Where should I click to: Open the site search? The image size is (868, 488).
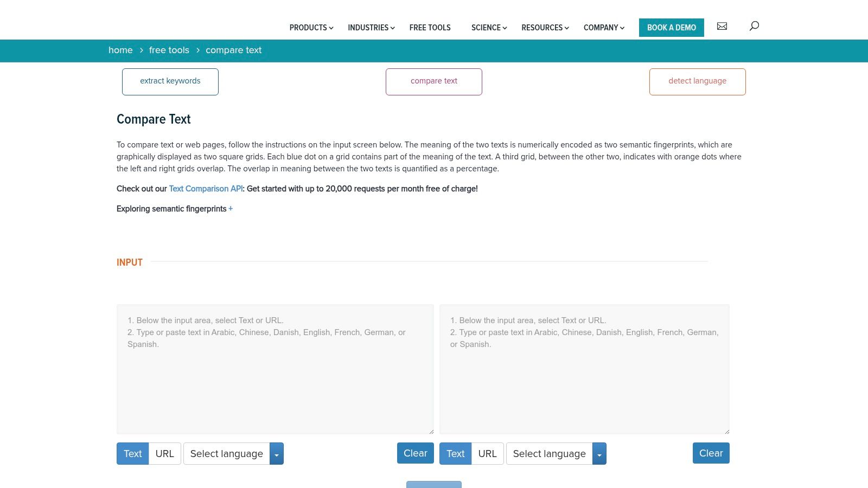754,25
